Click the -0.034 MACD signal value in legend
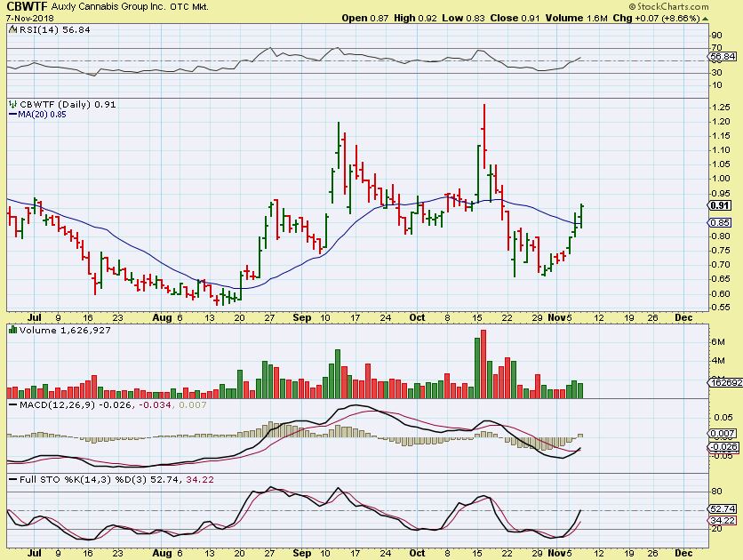The image size is (743, 560). [154, 405]
